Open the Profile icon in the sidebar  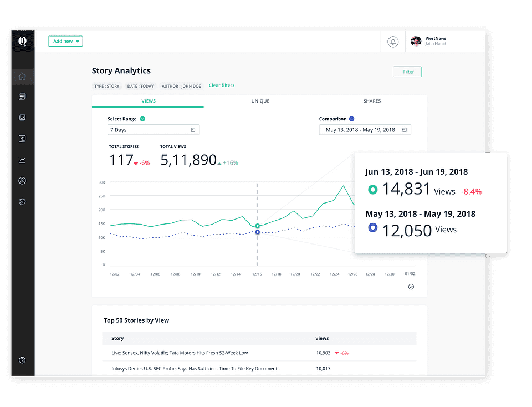click(x=22, y=180)
